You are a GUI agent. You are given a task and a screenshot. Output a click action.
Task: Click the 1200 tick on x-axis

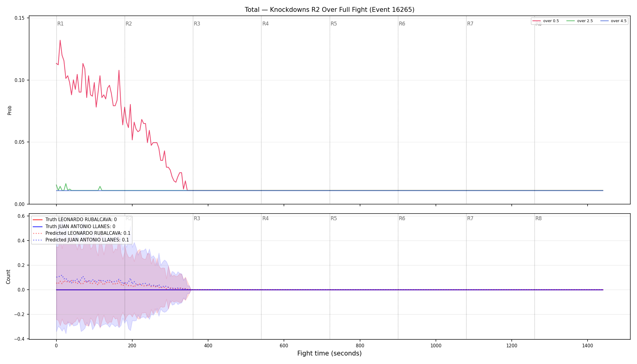[512, 345]
